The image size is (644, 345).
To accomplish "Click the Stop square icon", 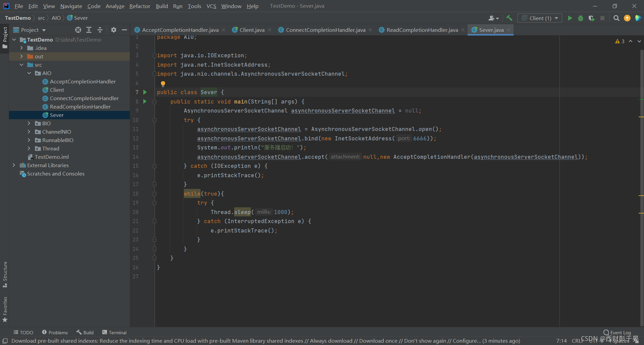I will [602, 18].
